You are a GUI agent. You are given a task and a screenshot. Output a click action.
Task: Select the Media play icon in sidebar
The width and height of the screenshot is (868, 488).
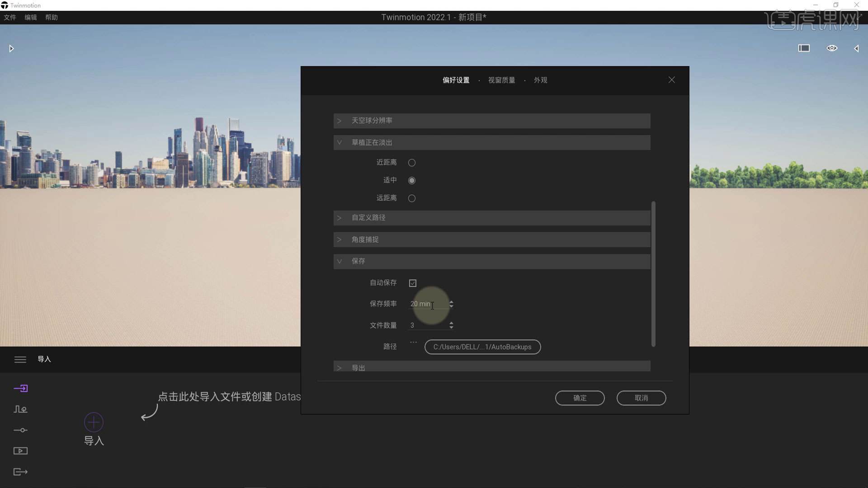point(20,451)
